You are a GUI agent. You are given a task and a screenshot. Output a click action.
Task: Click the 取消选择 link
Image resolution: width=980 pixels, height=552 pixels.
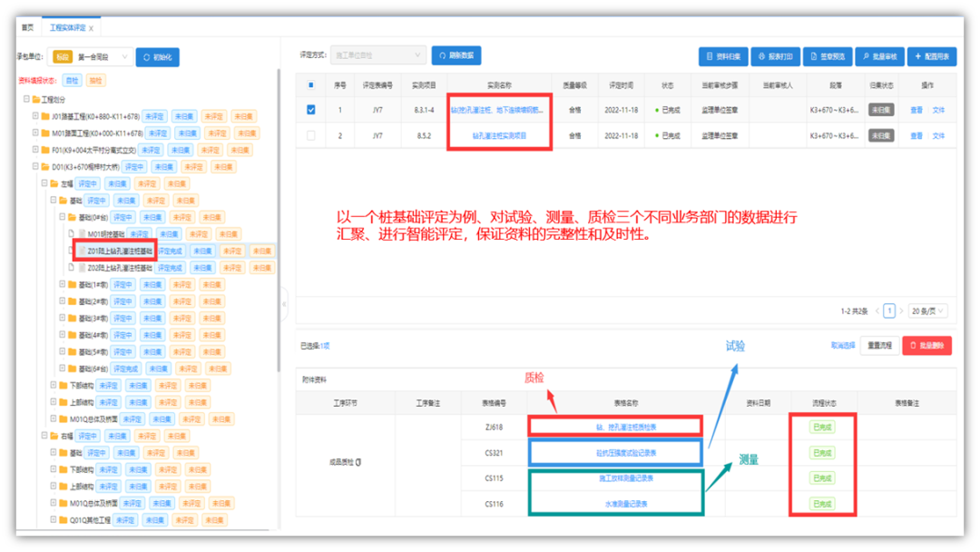pos(842,346)
